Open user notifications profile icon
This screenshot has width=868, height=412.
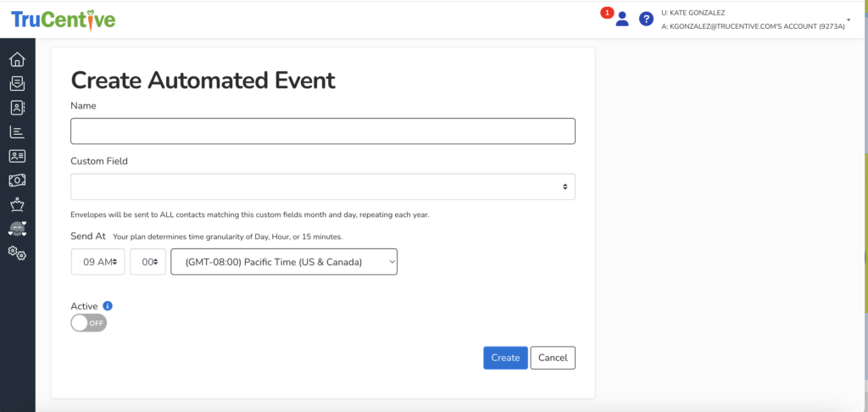coord(621,19)
